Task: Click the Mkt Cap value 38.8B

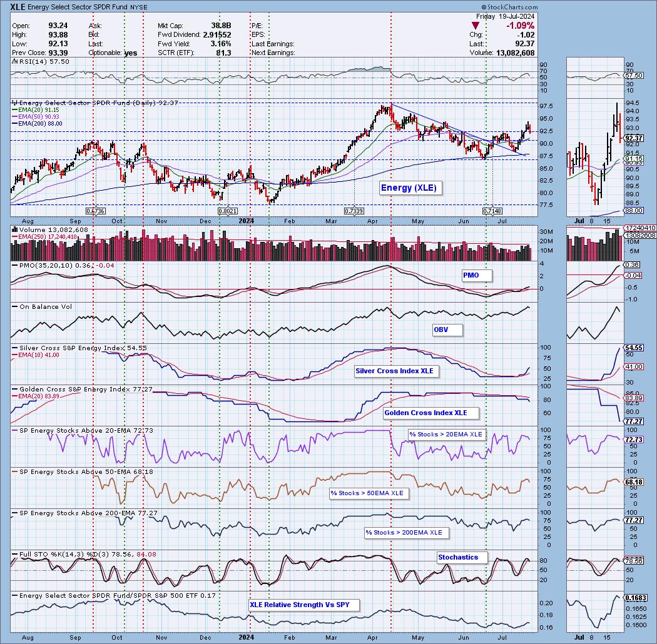Action: (x=221, y=26)
